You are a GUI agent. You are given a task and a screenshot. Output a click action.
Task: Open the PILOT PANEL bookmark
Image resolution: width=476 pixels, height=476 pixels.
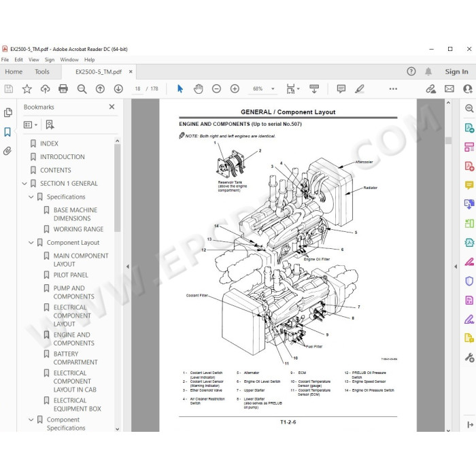[71, 275]
